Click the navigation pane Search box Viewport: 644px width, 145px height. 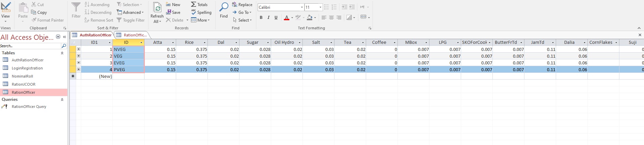[x=30, y=46]
